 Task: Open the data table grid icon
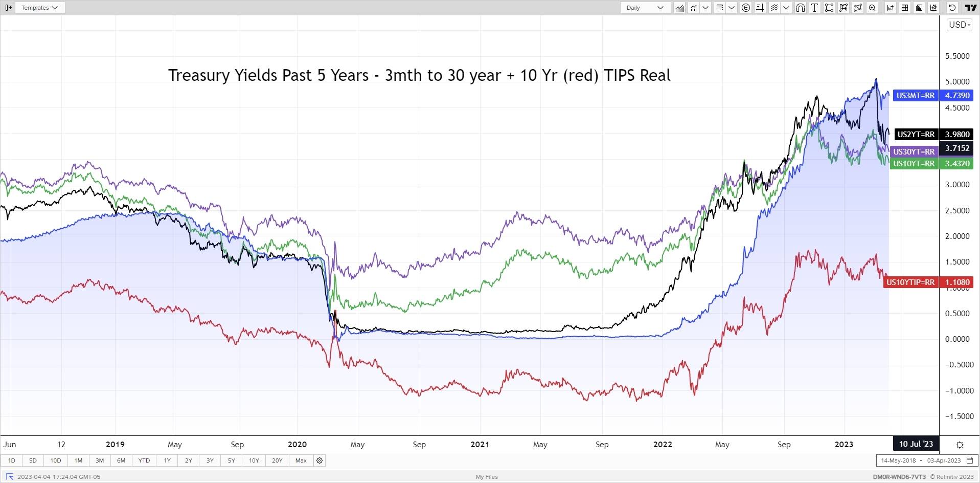[x=905, y=8]
